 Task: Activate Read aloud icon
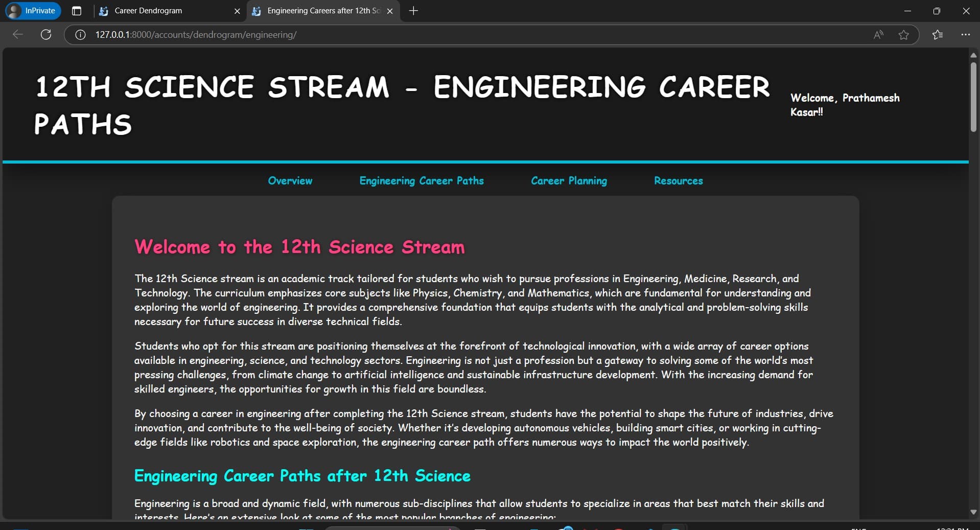tap(878, 35)
